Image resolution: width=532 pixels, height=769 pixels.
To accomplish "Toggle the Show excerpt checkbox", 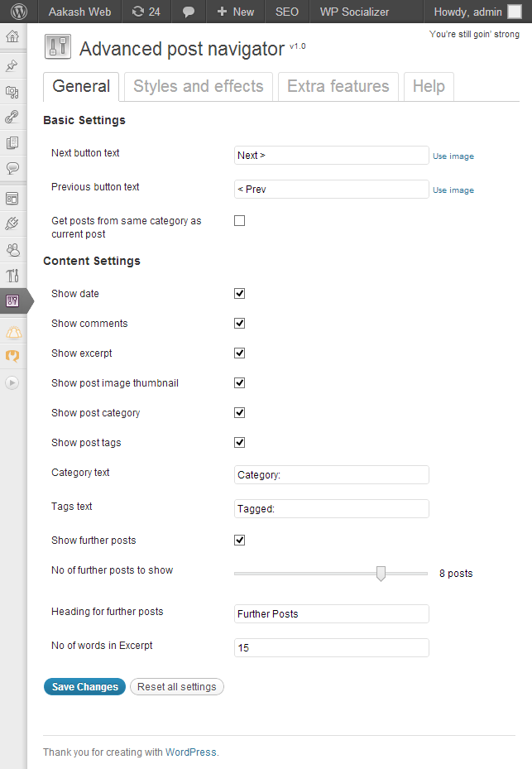I will coord(240,353).
